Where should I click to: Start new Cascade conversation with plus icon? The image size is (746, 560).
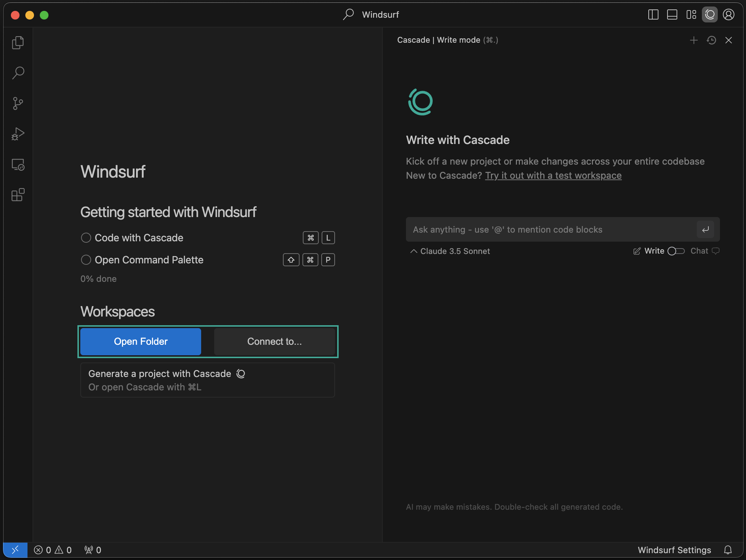pos(694,40)
